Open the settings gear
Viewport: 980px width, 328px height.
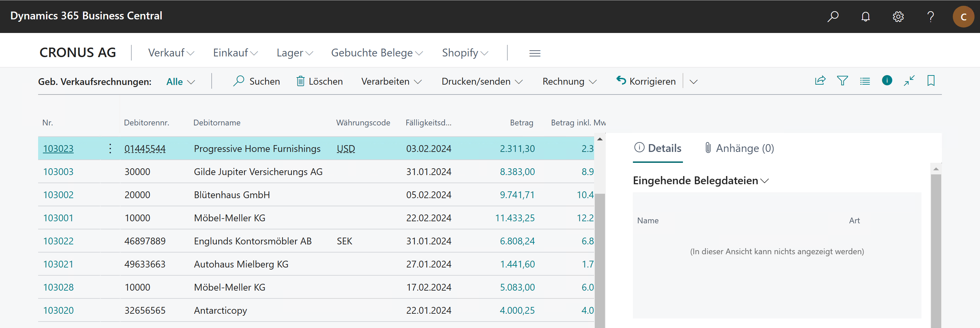tap(898, 16)
